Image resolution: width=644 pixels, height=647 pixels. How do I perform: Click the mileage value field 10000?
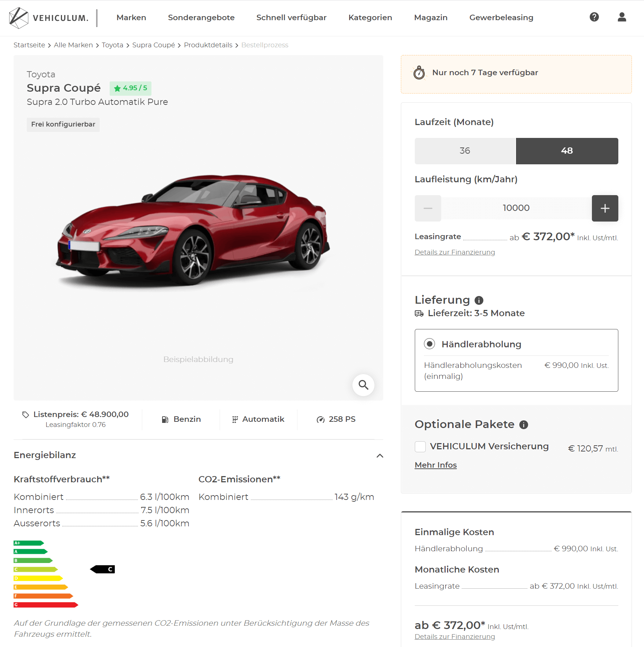516,208
